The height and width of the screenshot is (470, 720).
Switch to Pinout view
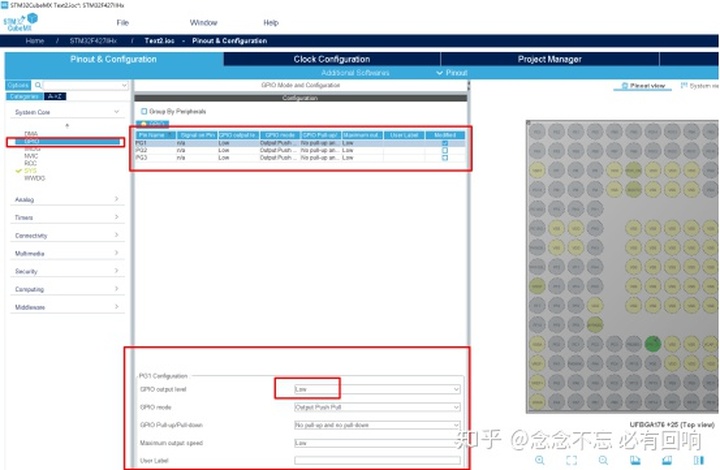coord(643,86)
